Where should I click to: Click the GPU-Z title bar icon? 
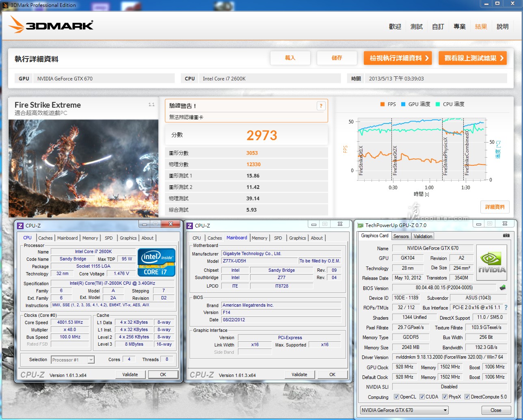pyautogui.click(x=360, y=225)
